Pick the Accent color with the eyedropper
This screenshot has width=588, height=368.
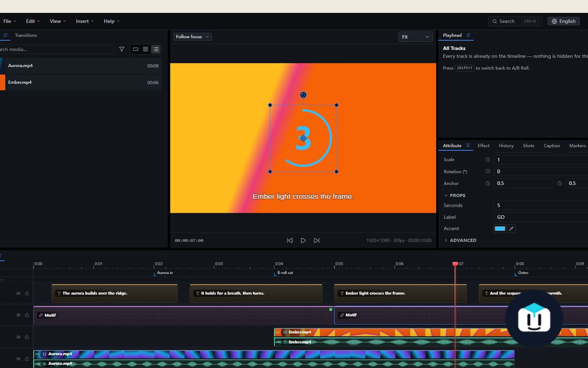click(x=511, y=229)
